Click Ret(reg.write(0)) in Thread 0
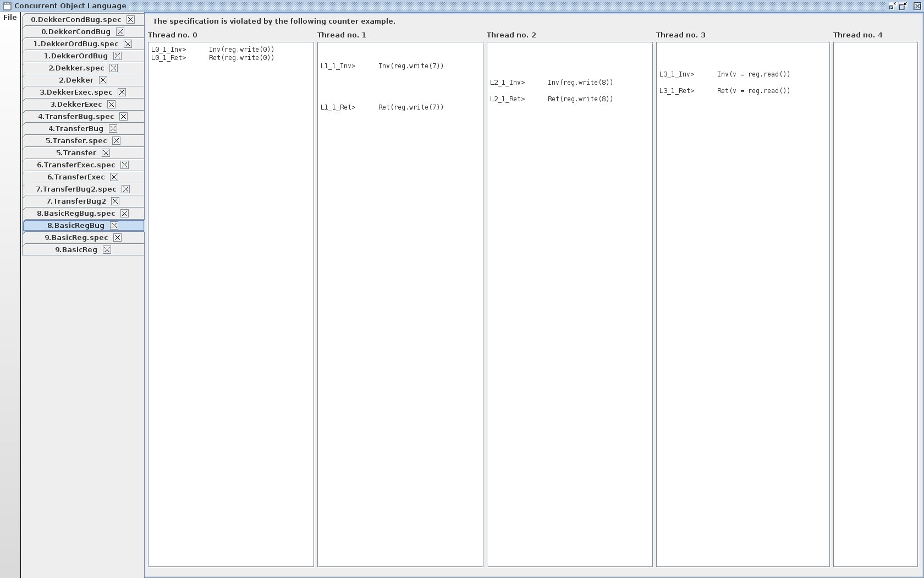 point(241,58)
